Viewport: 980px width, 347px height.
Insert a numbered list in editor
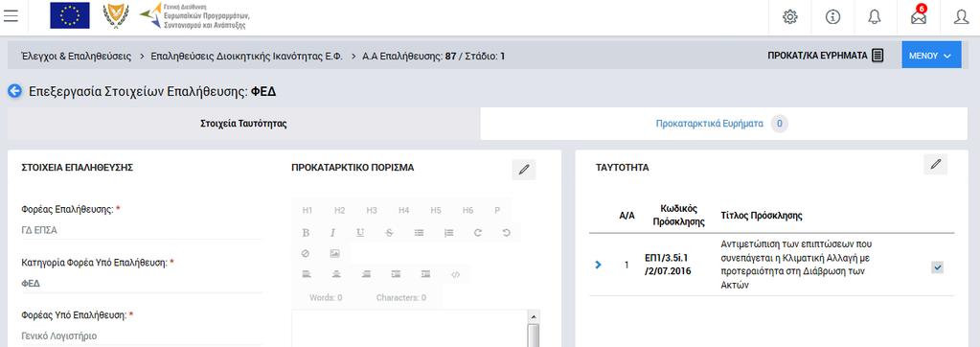pos(448,233)
